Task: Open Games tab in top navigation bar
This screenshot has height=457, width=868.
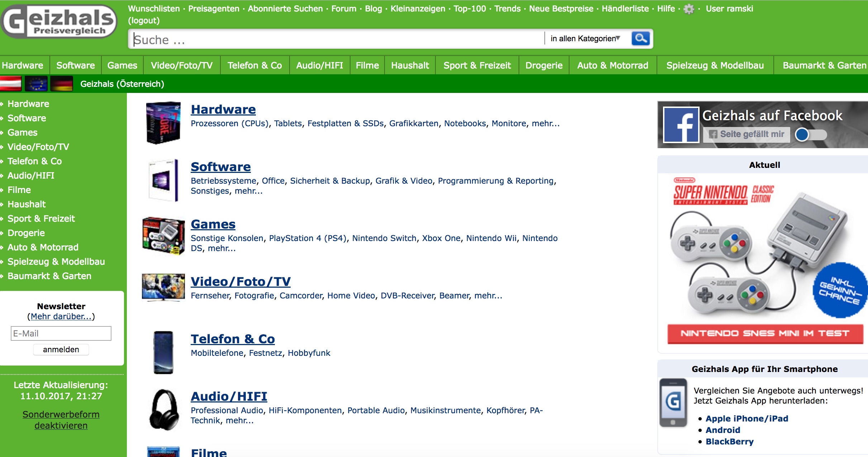Action: click(122, 65)
